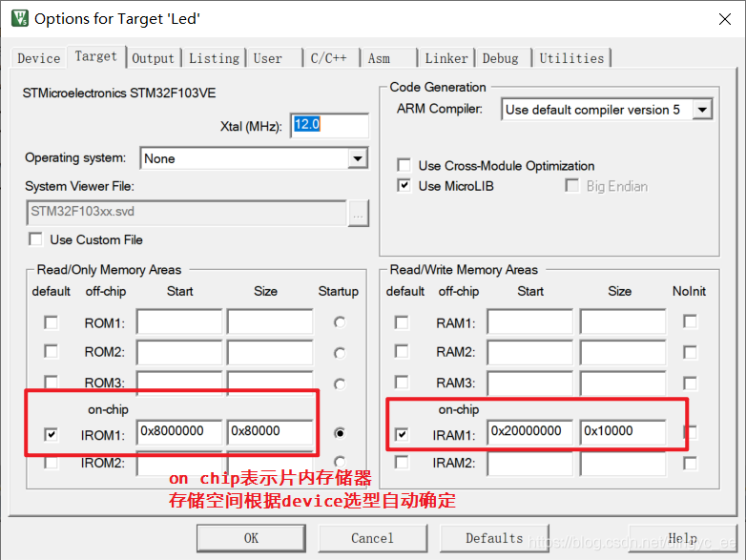Toggle Use MicroLIB checkbox

404,186
